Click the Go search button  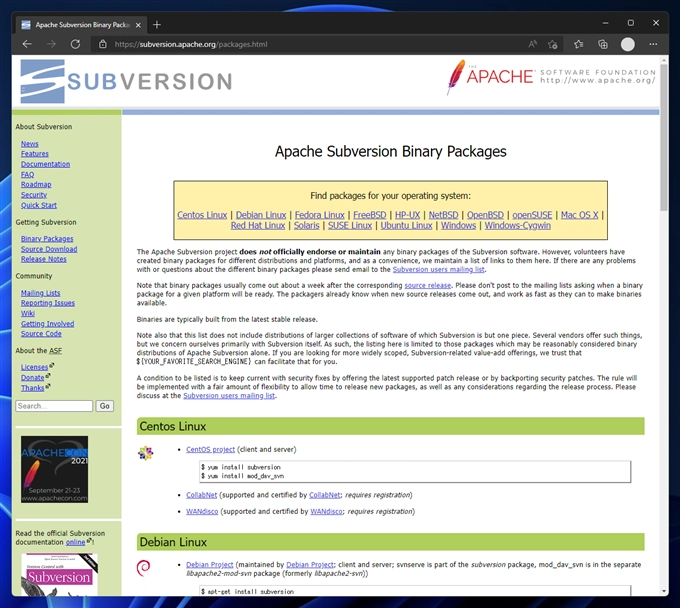click(x=105, y=406)
